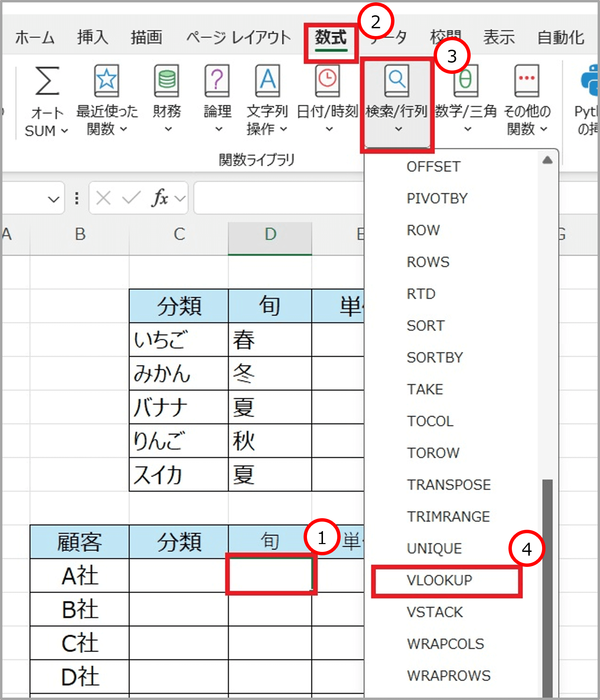Select TRANSPOSE in the function dropdown
This screenshot has height=700, width=600.
click(449, 485)
